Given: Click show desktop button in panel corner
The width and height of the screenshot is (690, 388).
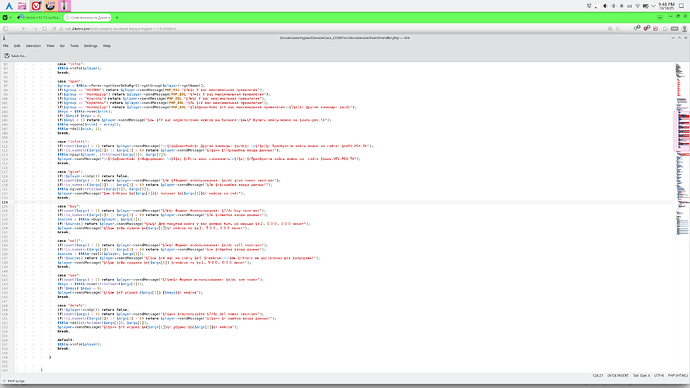Looking at the screenshot, I should (x=681, y=6).
